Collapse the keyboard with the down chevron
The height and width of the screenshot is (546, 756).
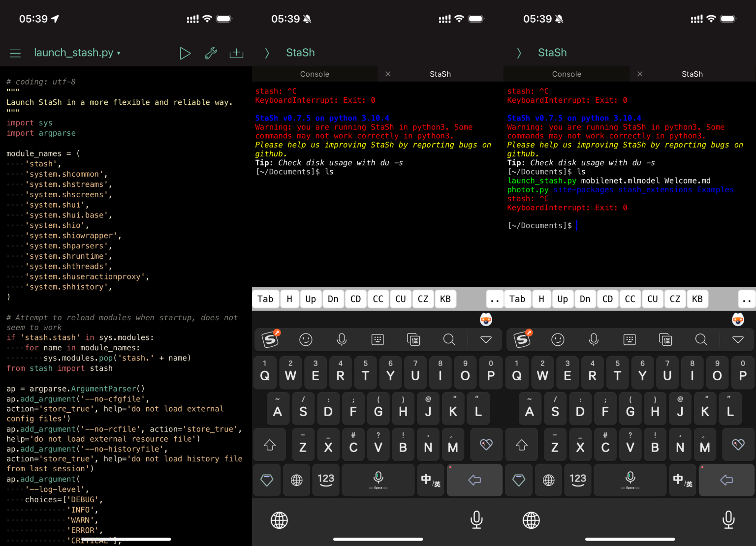pos(485,339)
